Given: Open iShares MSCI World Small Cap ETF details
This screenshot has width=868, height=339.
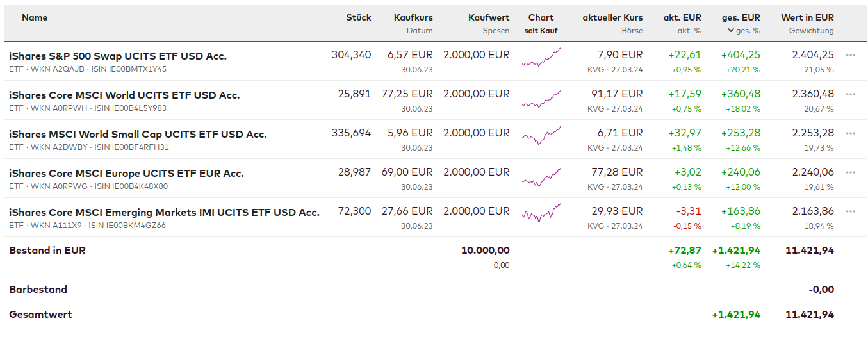Looking at the screenshot, I should pos(138,135).
